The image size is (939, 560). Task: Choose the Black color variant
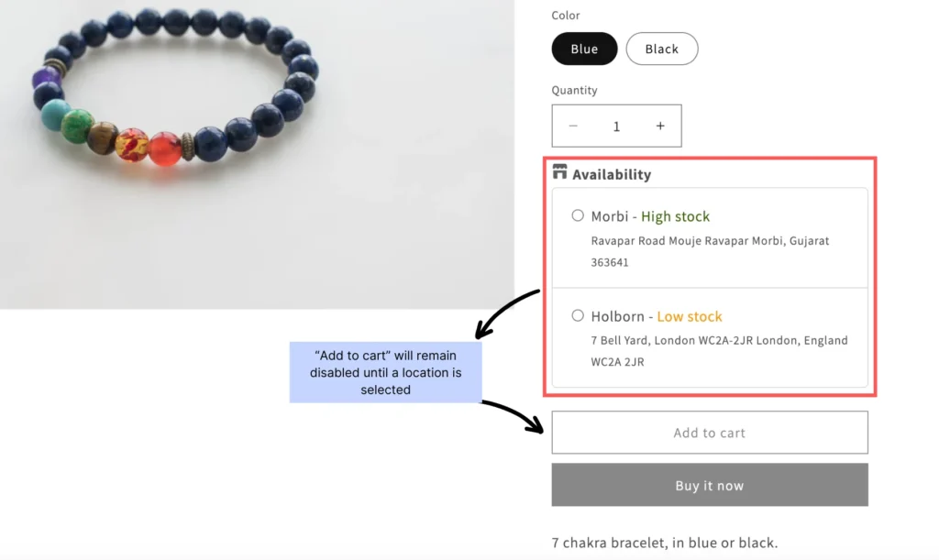point(661,49)
